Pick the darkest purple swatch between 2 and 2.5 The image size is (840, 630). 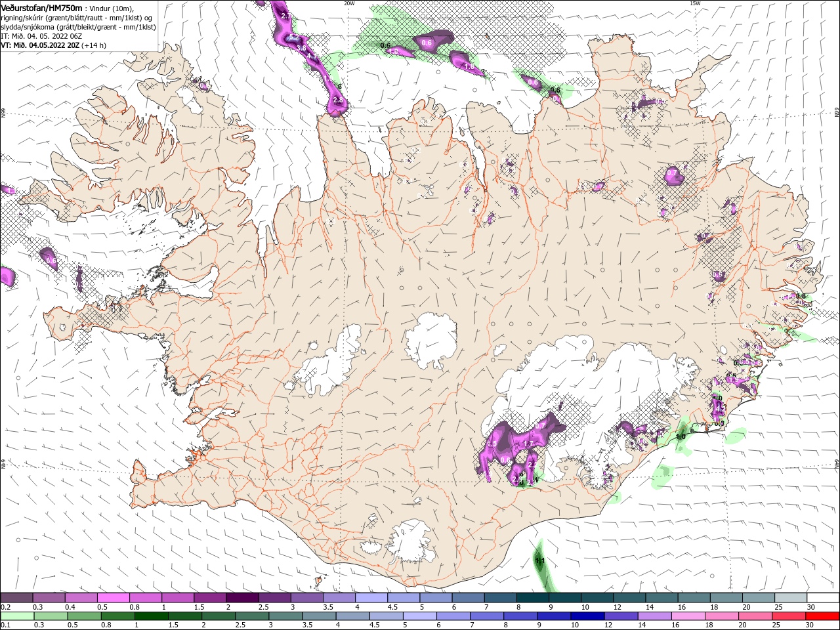(x=242, y=597)
